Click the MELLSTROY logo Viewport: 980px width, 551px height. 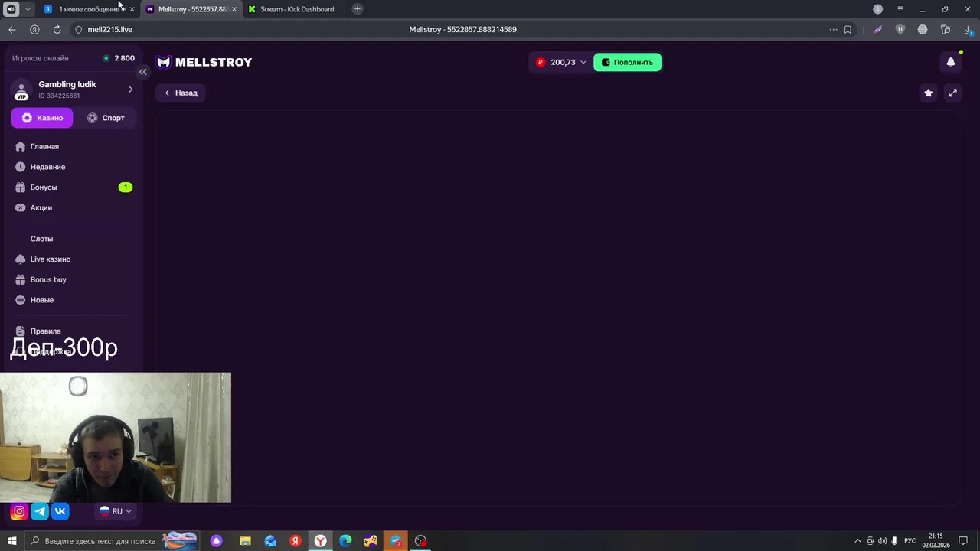click(x=204, y=62)
